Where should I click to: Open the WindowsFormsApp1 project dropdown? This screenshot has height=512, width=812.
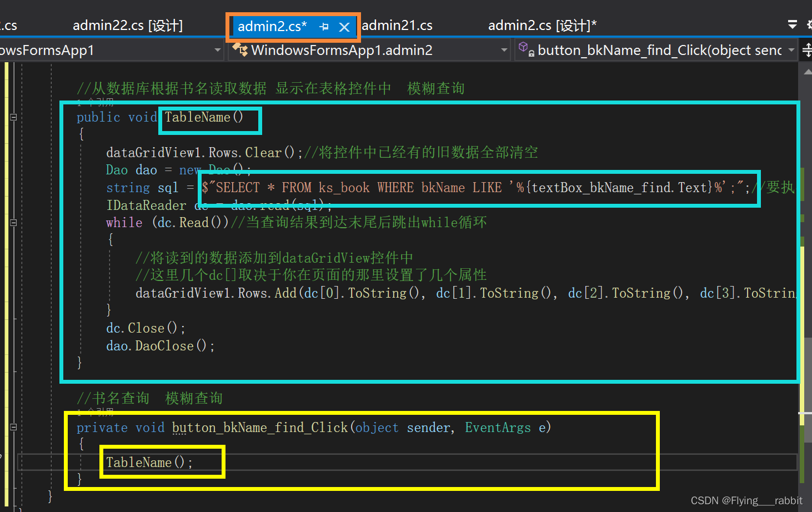click(218, 50)
